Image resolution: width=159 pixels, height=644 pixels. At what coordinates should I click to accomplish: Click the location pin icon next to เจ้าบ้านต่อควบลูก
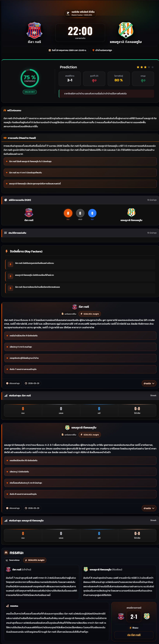click(x=93, y=50)
